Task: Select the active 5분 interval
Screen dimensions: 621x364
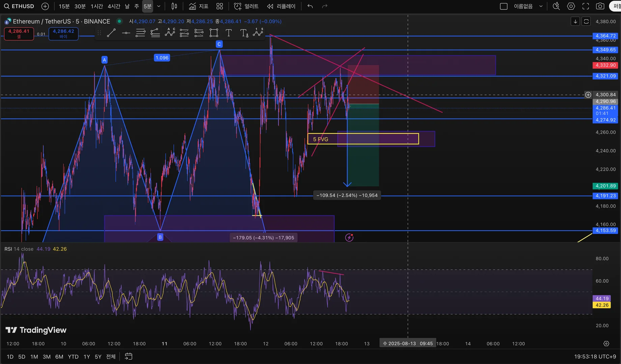Action: [x=148, y=6]
